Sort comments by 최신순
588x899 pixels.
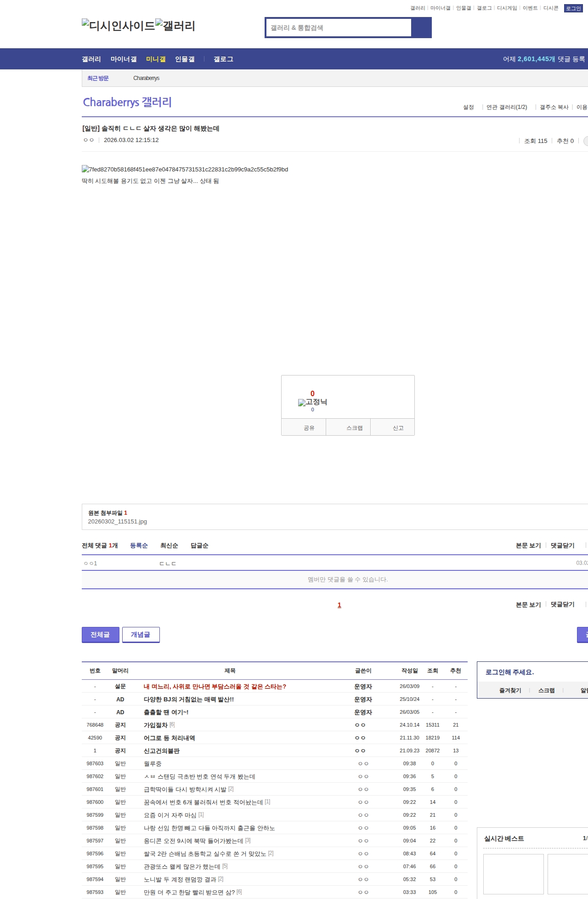169,546
